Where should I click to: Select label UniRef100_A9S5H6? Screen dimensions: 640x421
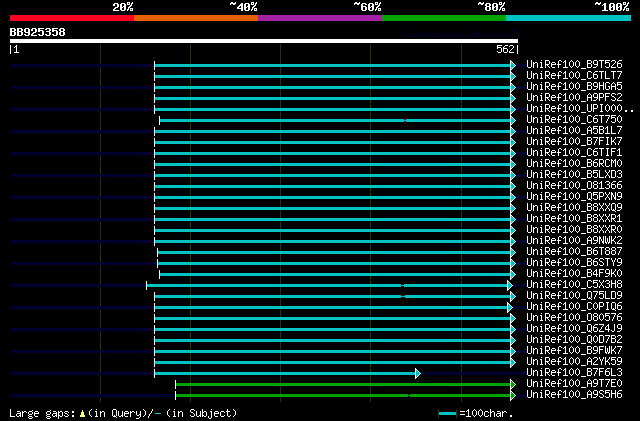pyautogui.click(x=574, y=395)
